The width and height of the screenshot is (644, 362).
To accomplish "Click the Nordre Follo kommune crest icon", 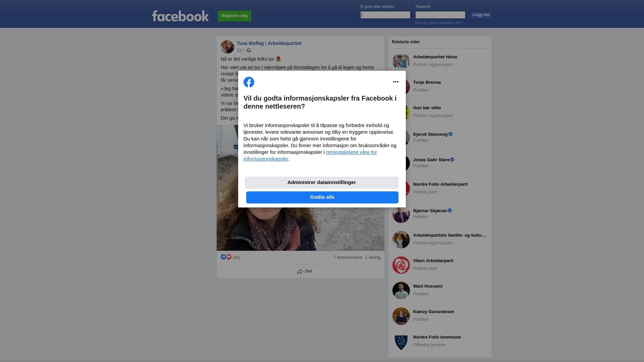I will (401, 342).
